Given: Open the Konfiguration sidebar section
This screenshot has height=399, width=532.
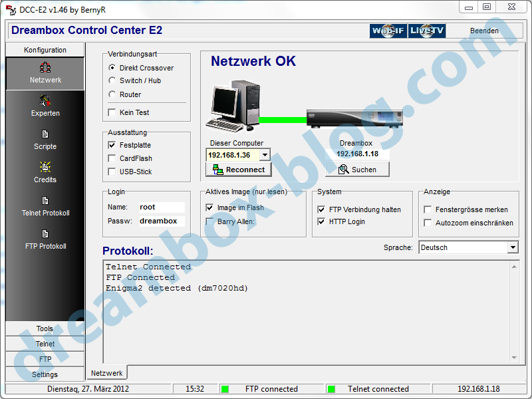Looking at the screenshot, I should point(45,50).
